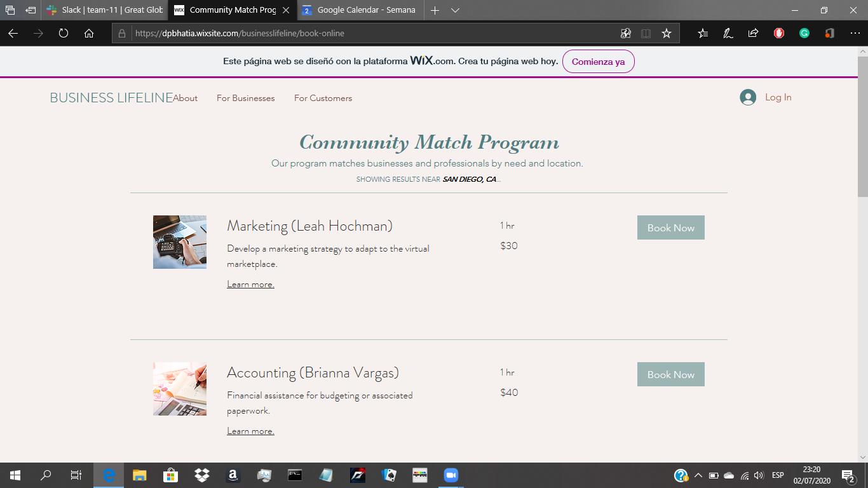
Task: Click the scrollbar down arrow
Action: pyautogui.click(x=862, y=457)
